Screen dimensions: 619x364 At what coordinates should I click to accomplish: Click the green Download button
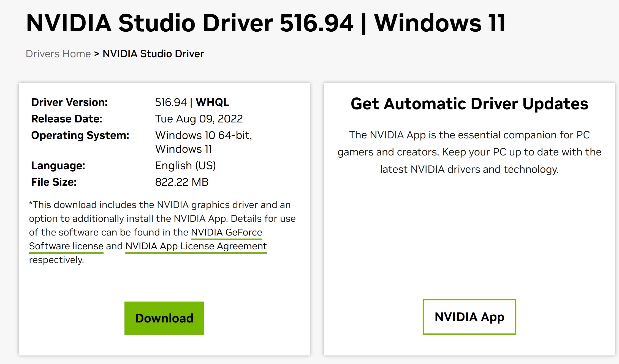point(164,318)
